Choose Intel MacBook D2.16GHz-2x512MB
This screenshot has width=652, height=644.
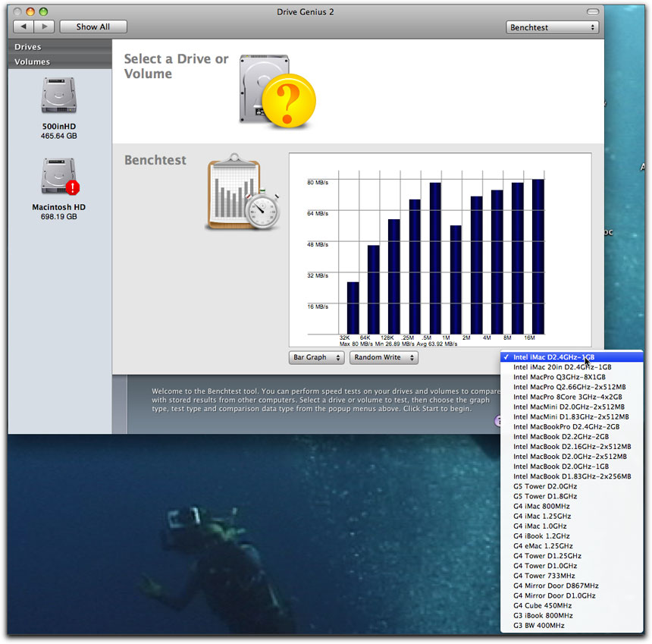coord(572,446)
